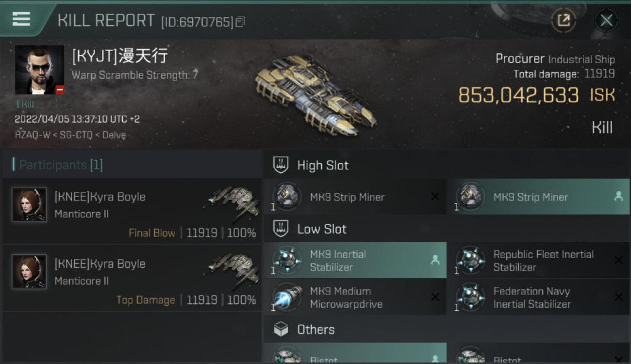The width and height of the screenshot is (631, 364).
Task: Close the kill report window
Action: 606,20
